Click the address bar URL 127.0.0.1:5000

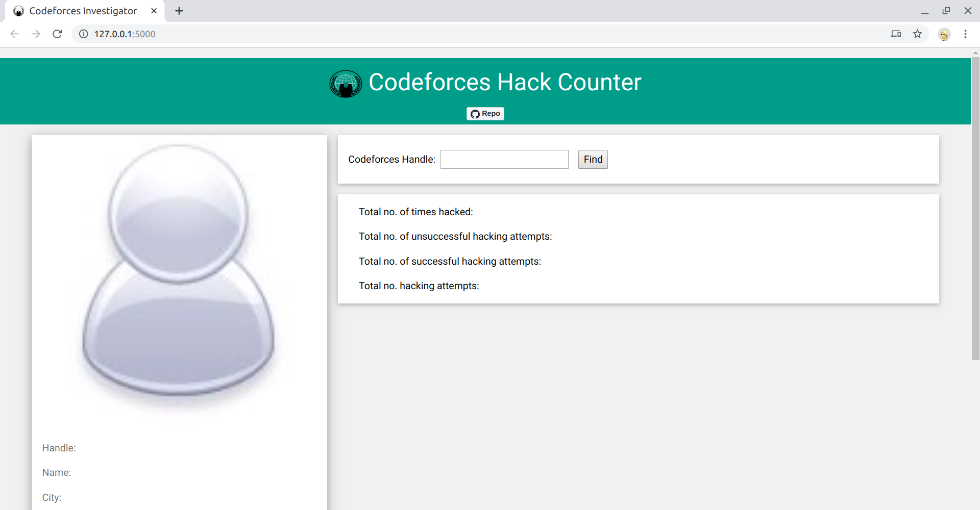[x=125, y=34]
